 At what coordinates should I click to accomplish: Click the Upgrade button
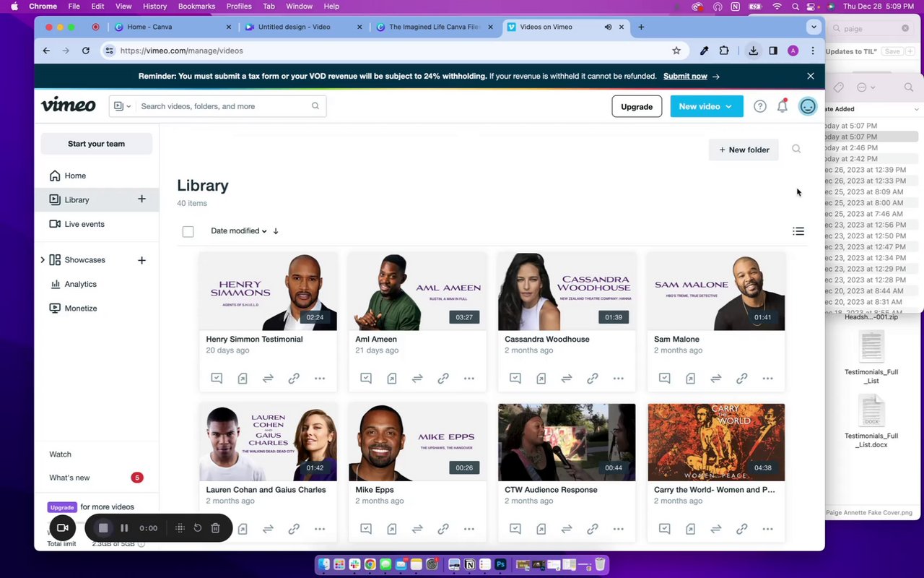[637, 106]
